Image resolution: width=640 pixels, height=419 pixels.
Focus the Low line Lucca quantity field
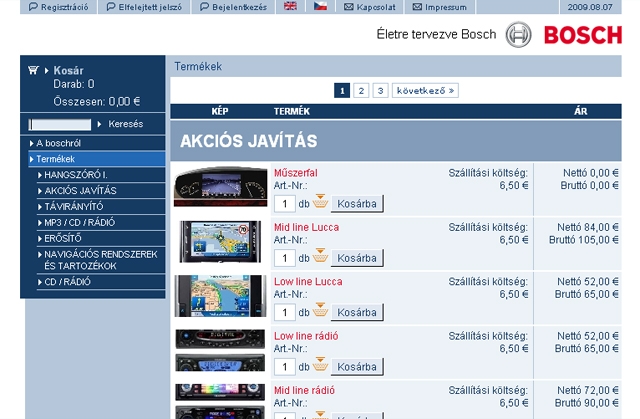coord(284,313)
